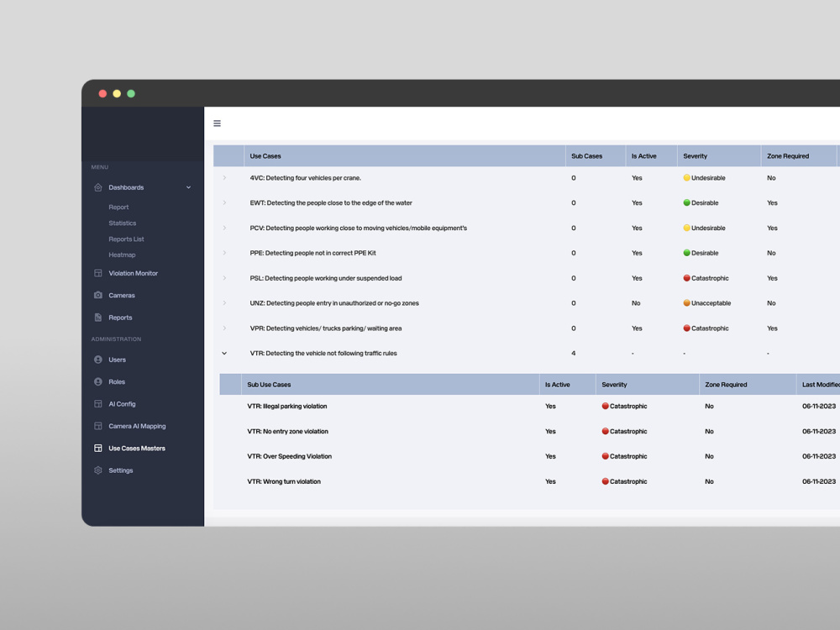Click yellow severity dot for 4VC row
This screenshot has height=630, width=840.
point(686,178)
